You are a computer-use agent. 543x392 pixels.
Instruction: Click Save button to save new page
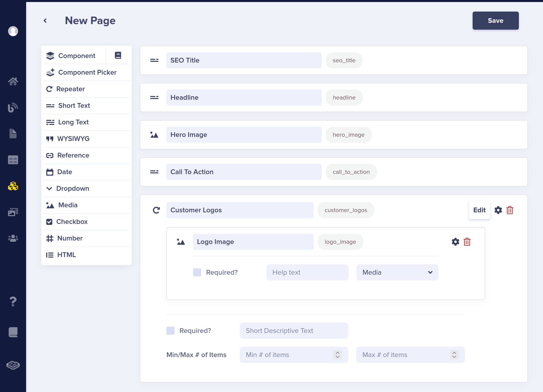click(x=495, y=20)
